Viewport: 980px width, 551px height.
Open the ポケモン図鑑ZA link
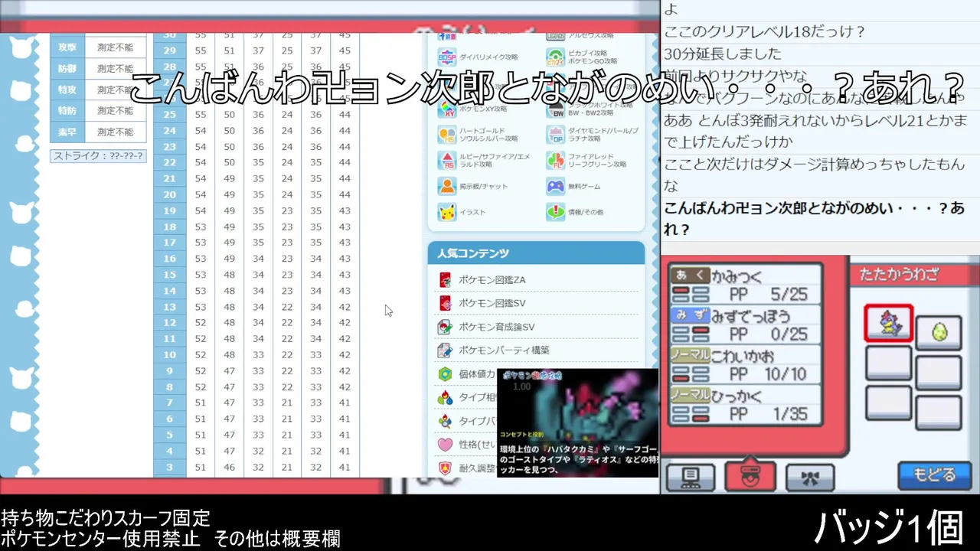492,280
